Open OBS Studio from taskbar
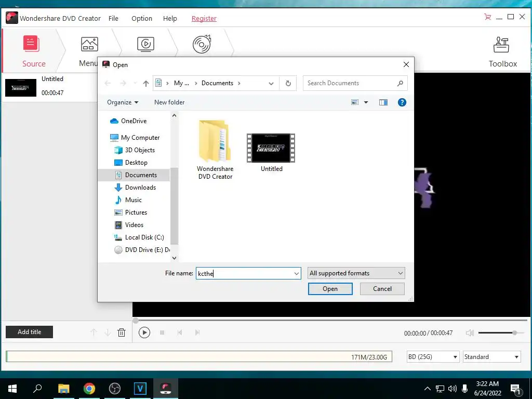Viewport: 532px width, 399px height. click(x=115, y=389)
